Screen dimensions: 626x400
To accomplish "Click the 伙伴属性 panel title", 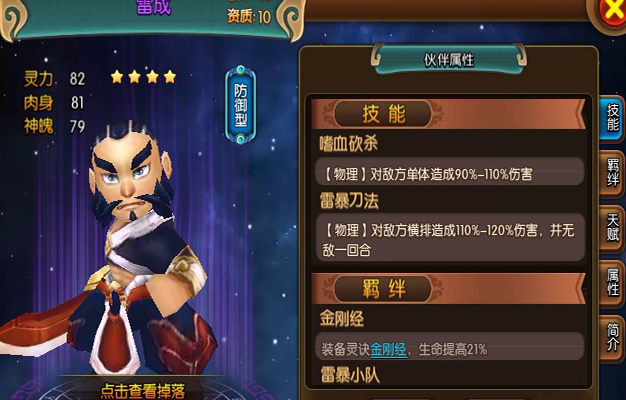I will (449, 60).
